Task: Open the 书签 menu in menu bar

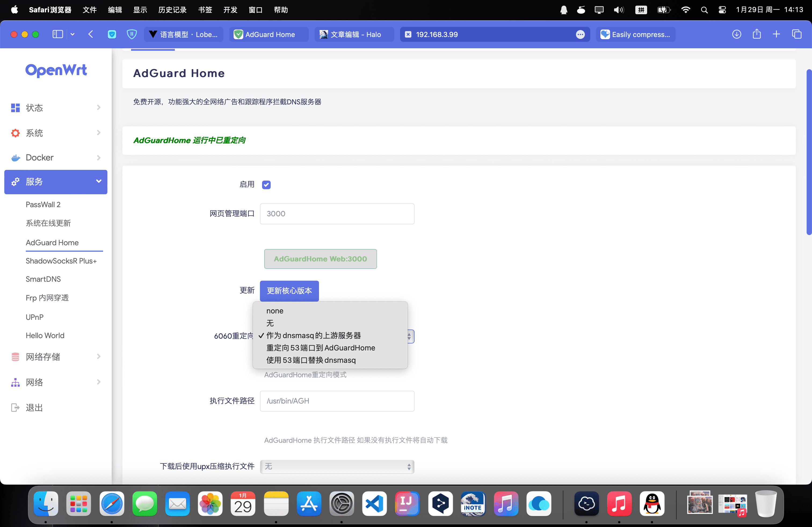Action: pyautogui.click(x=205, y=10)
